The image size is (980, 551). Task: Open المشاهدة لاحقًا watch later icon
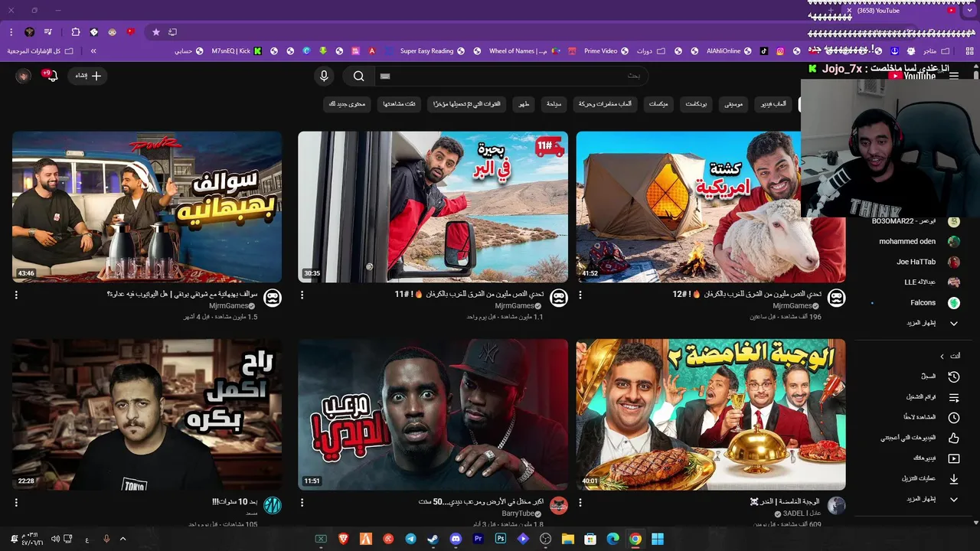tap(953, 418)
